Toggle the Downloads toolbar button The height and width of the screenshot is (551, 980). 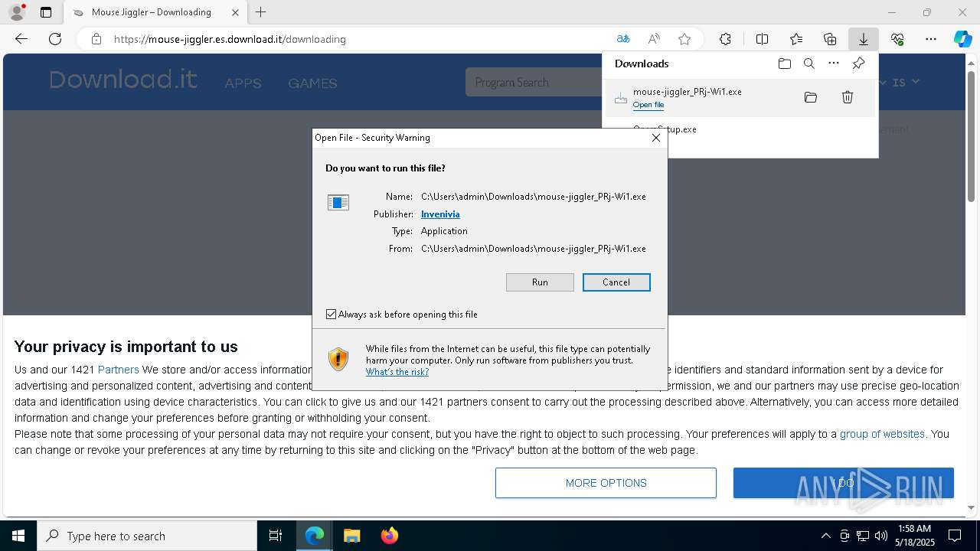(863, 39)
